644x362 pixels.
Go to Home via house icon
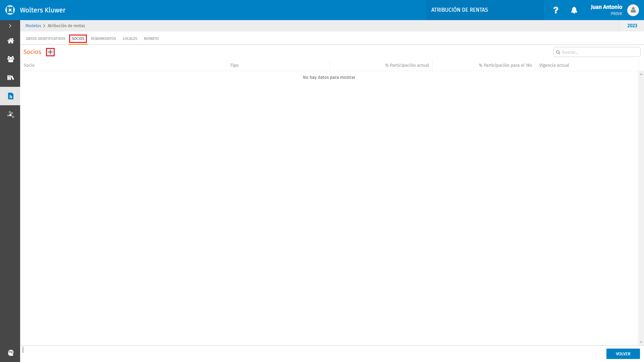[x=11, y=41]
